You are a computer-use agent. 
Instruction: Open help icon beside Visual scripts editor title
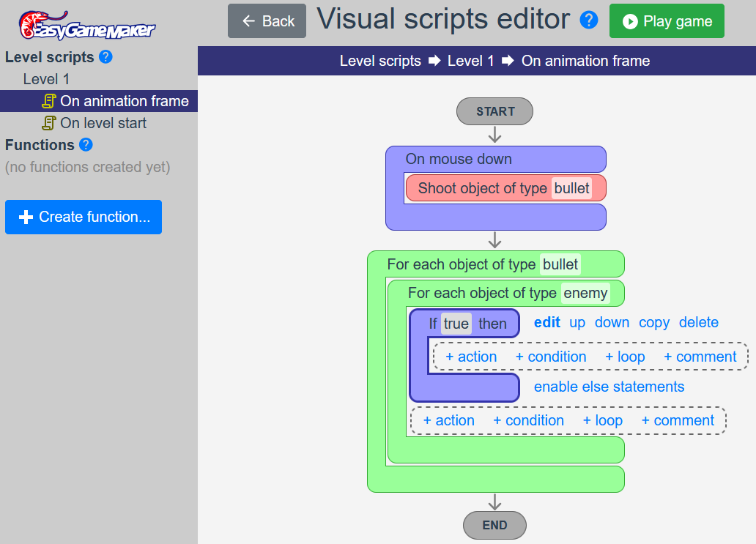589,21
